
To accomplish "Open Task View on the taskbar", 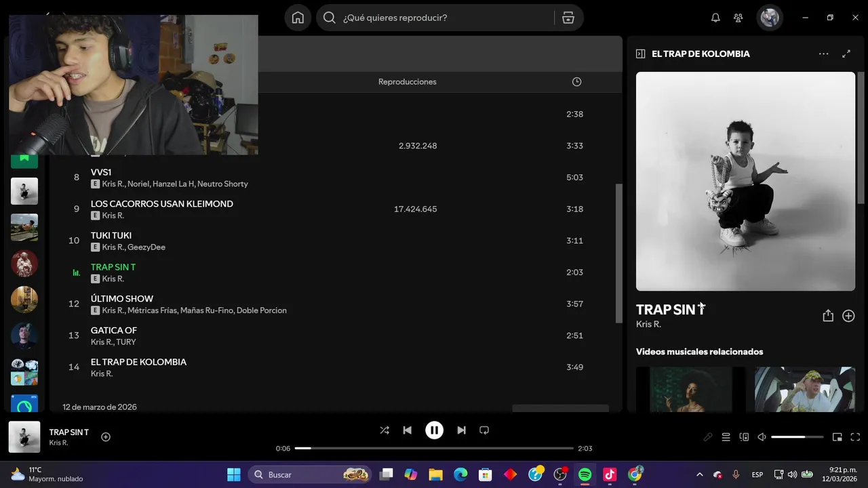I will point(386,474).
